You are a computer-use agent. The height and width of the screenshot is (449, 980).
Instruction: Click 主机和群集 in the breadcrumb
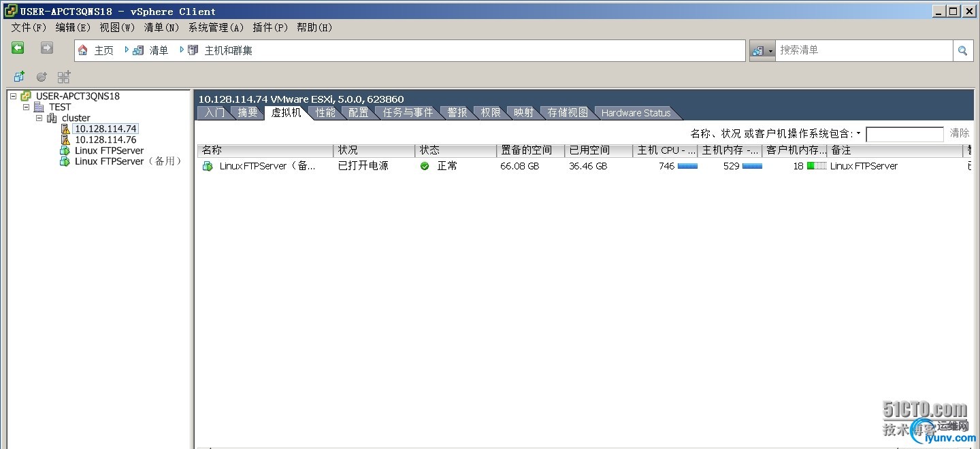[x=229, y=50]
